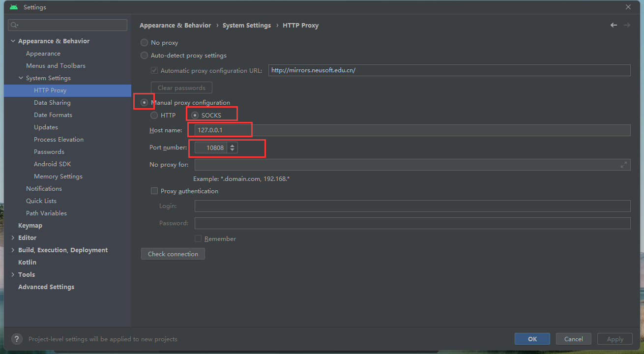Collapse the System Settings tree node
Image resolution: width=644 pixels, height=354 pixels.
click(x=21, y=78)
